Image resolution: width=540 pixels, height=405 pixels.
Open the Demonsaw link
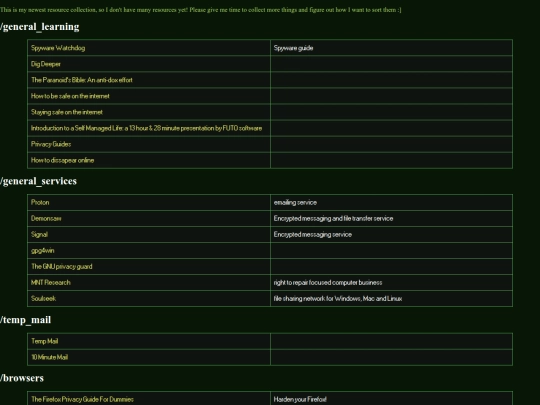(x=46, y=218)
